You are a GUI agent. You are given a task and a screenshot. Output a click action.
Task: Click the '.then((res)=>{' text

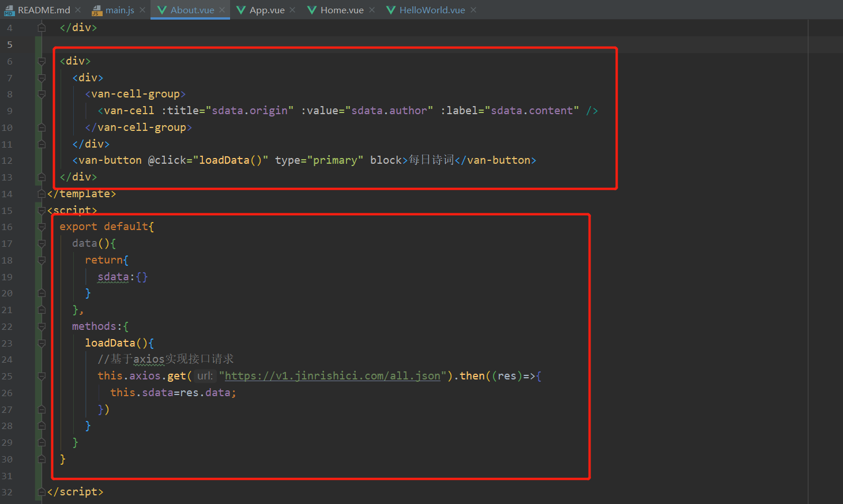pyautogui.click(x=498, y=376)
